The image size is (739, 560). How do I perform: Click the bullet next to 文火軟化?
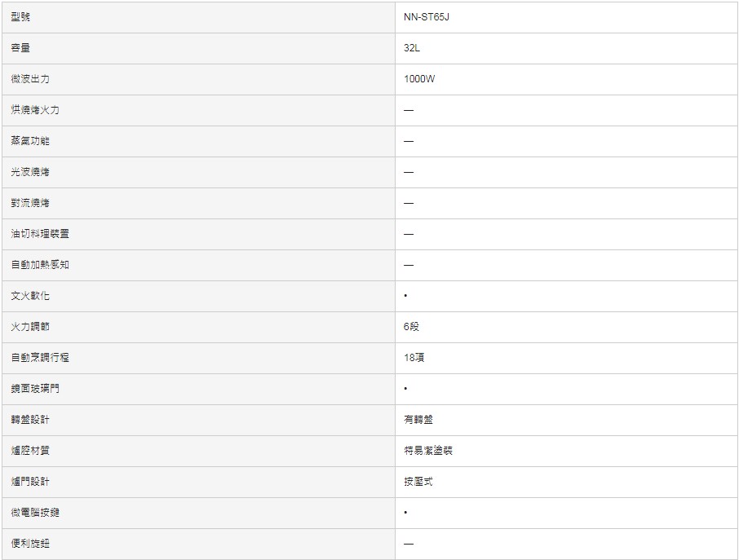(x=405, y=296)
